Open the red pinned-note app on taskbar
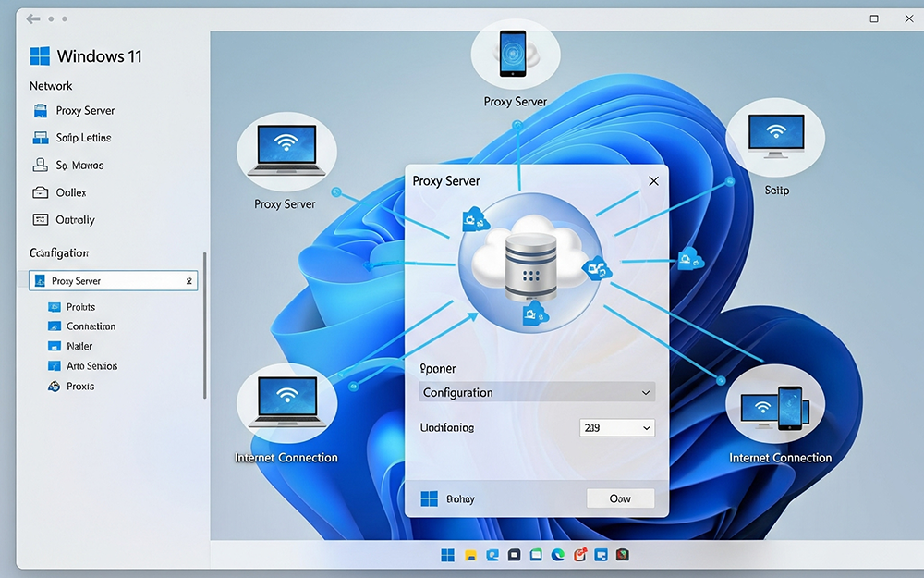924x578 pixels. [580, 555]
